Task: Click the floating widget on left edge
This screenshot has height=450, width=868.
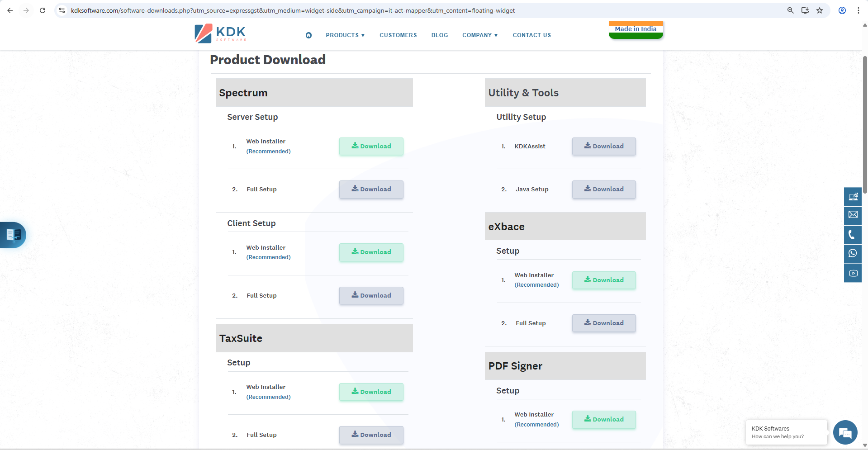Action: [14, 235]
